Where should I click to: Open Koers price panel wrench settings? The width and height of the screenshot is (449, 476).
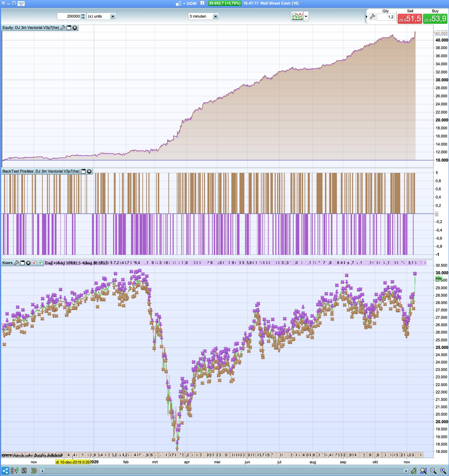pos(16,263)
